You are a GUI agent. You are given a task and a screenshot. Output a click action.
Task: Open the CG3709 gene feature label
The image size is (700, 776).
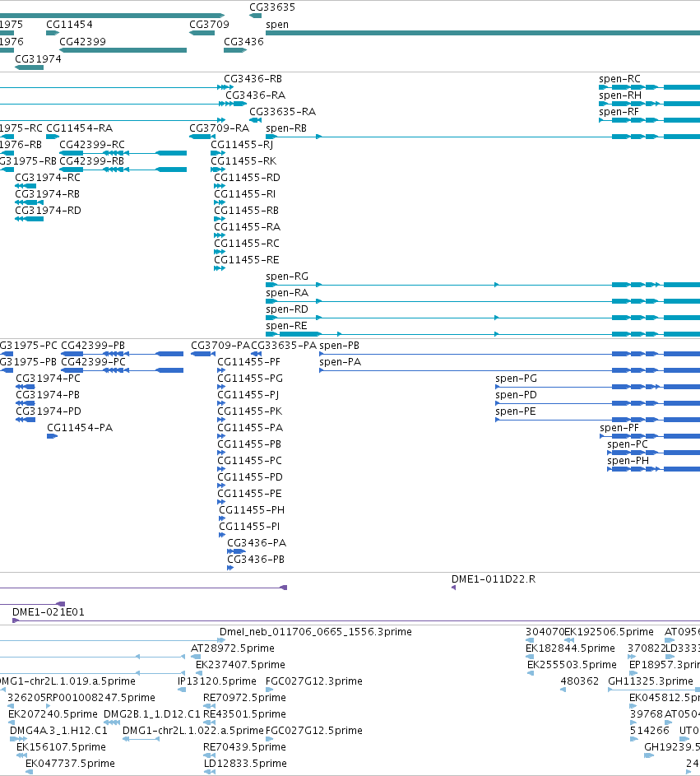point(209,25)
